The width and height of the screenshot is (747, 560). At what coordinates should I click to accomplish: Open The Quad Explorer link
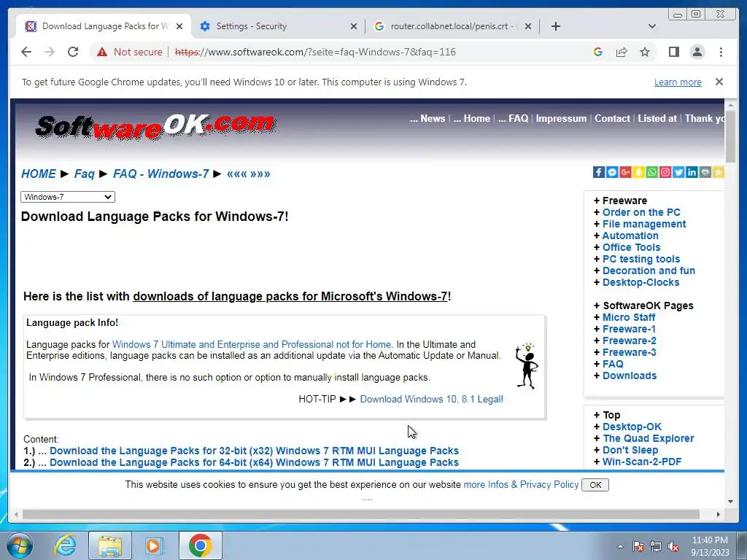(x=649, y=438)
